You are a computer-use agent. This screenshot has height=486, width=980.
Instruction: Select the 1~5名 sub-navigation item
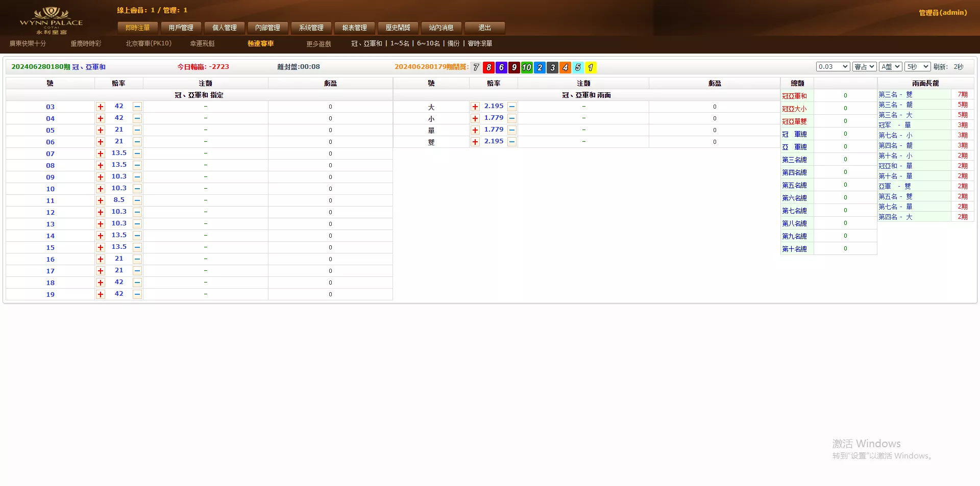[400, 44]
